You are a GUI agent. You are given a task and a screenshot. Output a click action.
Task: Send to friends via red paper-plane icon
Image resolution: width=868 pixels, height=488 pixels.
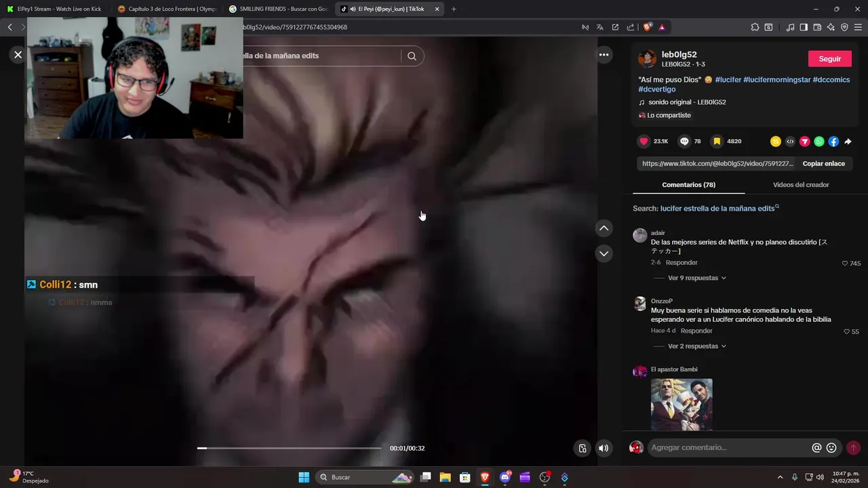805,142
